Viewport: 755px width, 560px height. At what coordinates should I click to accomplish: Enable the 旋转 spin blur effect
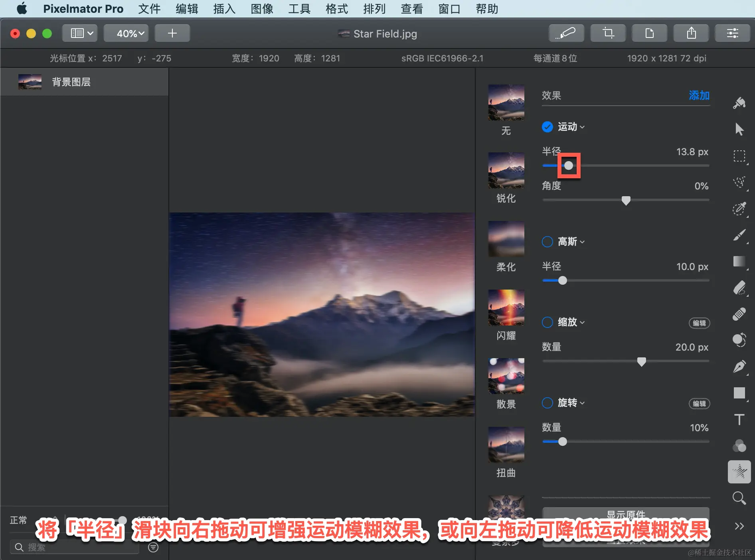[547, 403]
